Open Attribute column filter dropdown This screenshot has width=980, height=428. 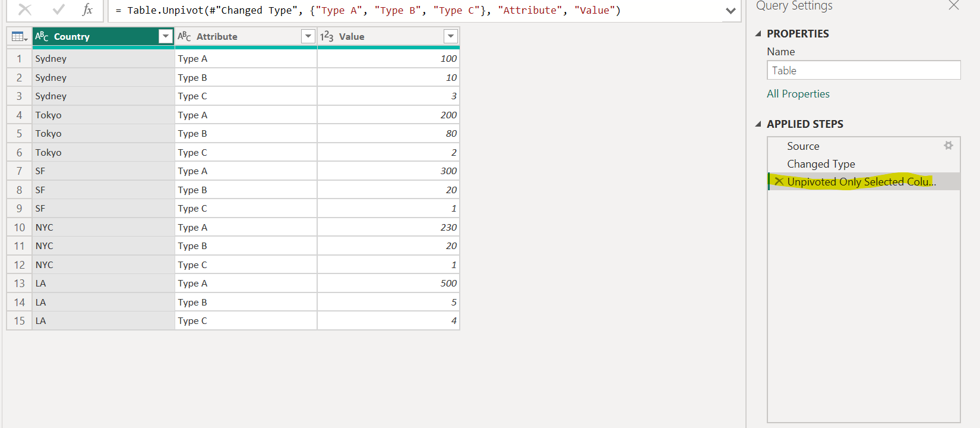[x=308, y=36]
